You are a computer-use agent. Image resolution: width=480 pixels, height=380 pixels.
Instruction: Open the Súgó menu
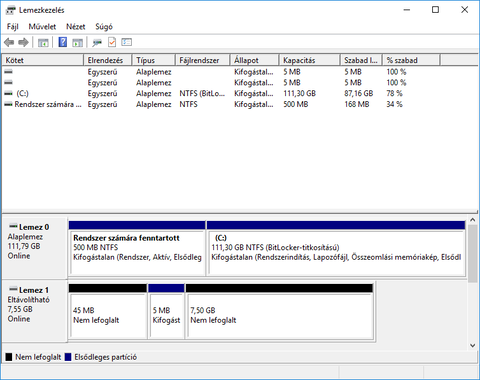click(x=104, y=27)
